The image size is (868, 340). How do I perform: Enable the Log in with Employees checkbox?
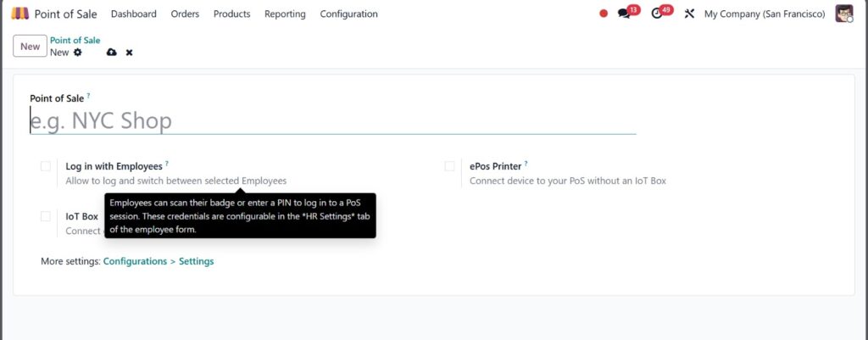coord(46,166)
